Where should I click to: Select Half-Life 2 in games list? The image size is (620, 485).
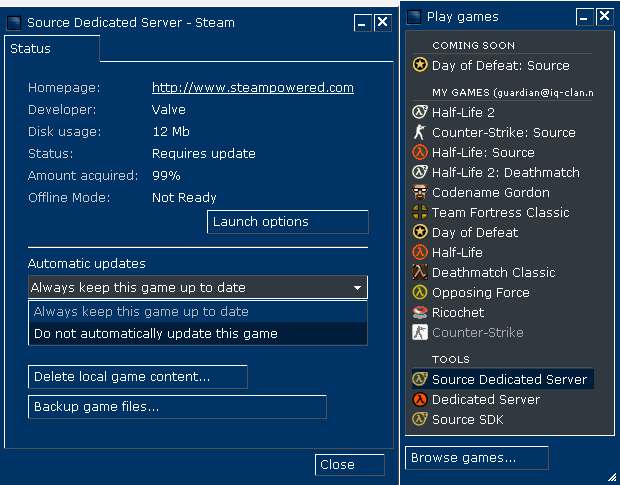coord(502,112)
